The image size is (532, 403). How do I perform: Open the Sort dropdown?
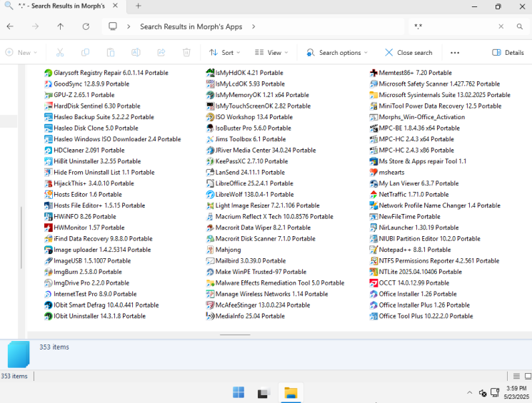tap(225, 53)
